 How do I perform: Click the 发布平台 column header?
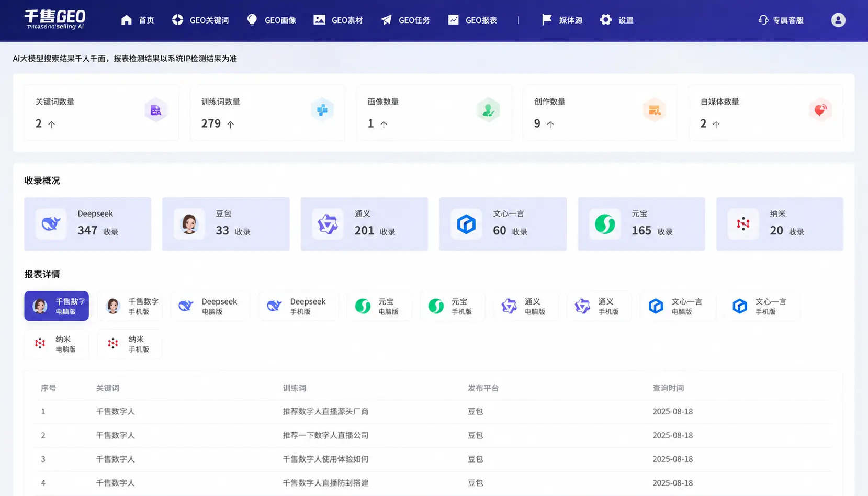tap(483, 388)
